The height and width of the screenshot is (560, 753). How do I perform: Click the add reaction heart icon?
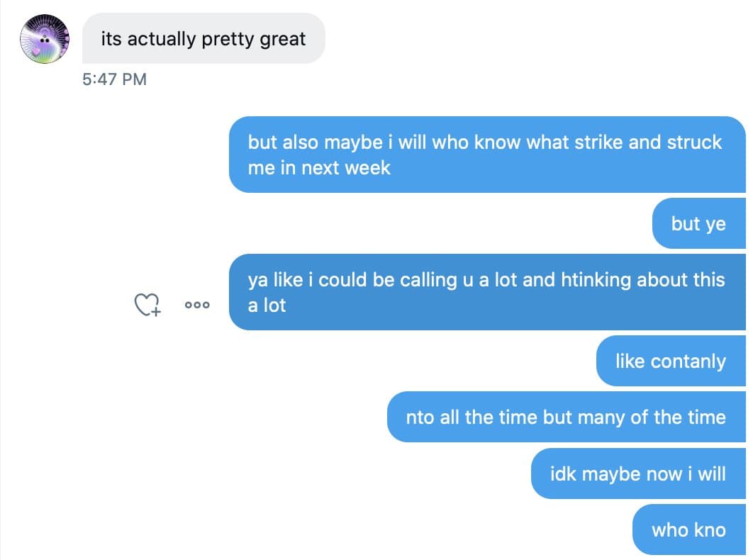click(x=147, y=305)
